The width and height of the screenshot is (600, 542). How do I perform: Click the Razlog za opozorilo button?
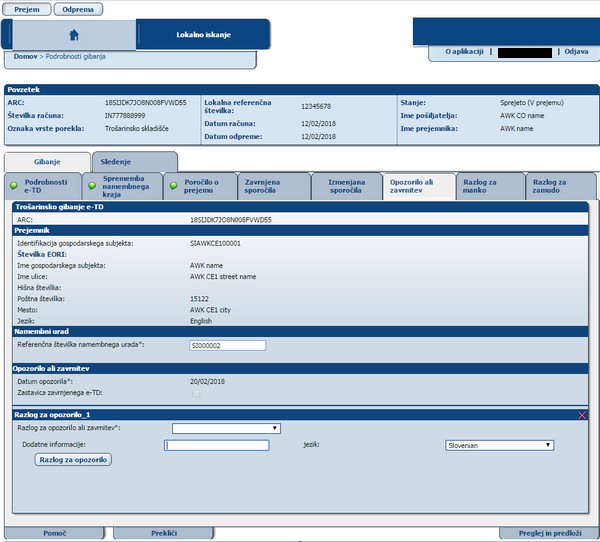tap(73, 460)
